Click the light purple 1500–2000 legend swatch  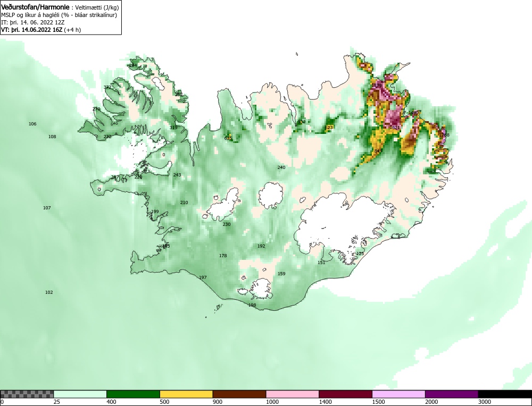click(398, 394)
